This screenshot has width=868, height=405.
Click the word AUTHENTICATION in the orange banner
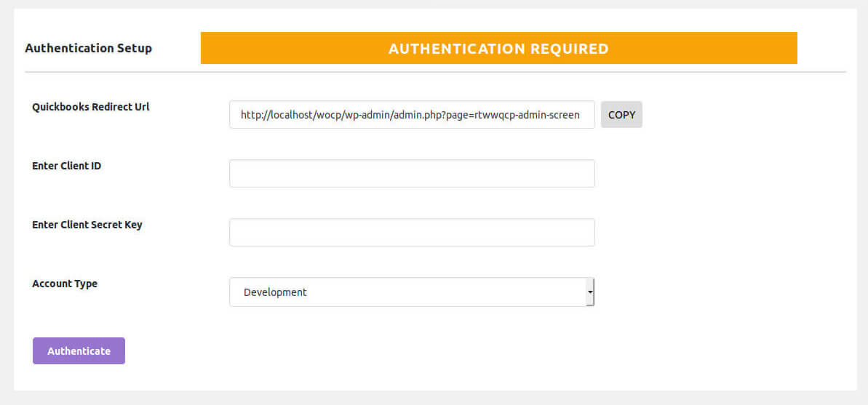pyautogui.click(x=456, y=49)
